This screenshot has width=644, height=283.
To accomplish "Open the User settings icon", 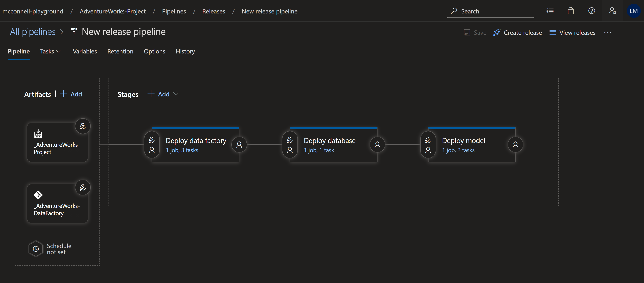I will [x=613, y=11].
